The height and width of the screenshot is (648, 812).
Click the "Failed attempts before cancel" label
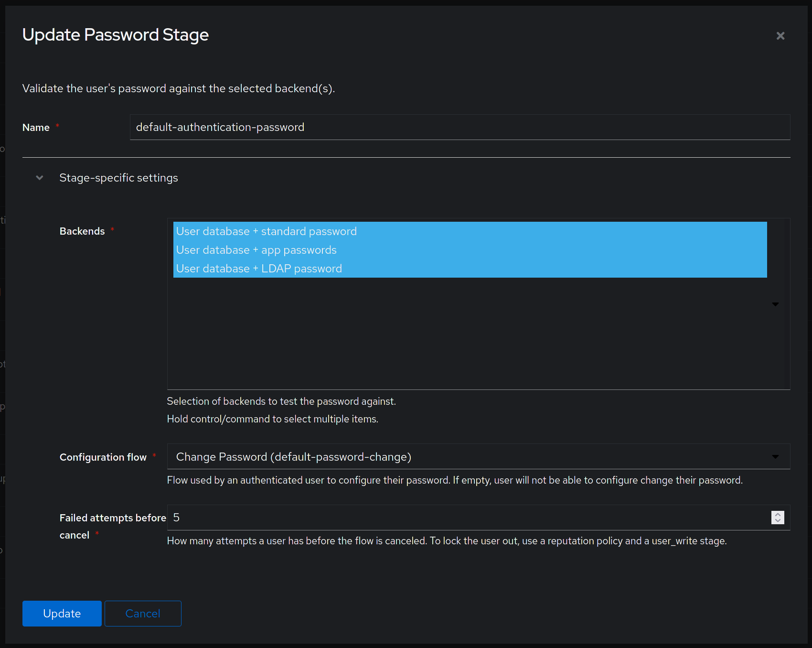coord(112,518)
